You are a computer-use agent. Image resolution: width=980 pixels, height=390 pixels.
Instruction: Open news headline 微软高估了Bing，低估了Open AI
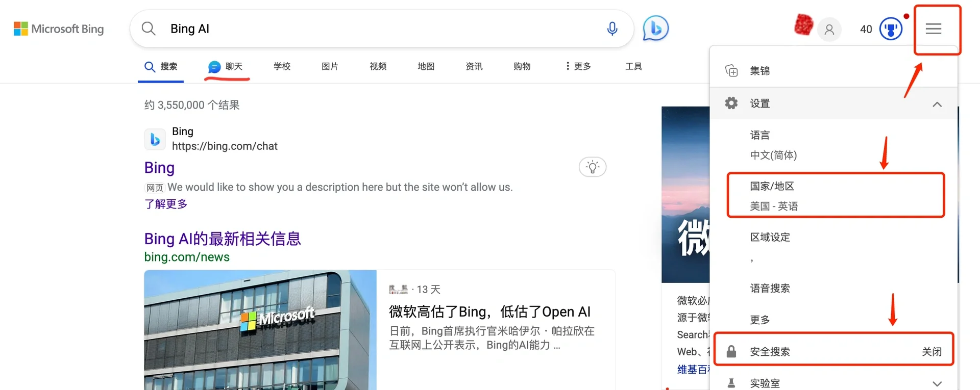coord(489,311)
